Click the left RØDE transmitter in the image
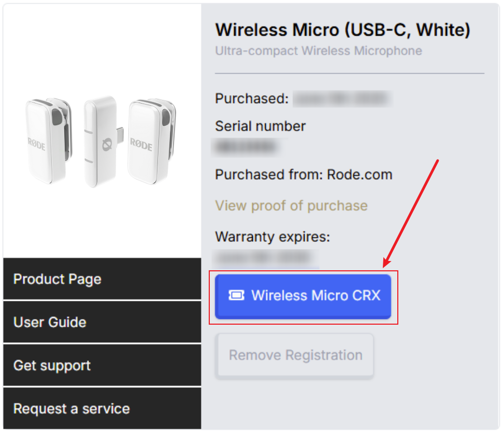 coord(49,140)
